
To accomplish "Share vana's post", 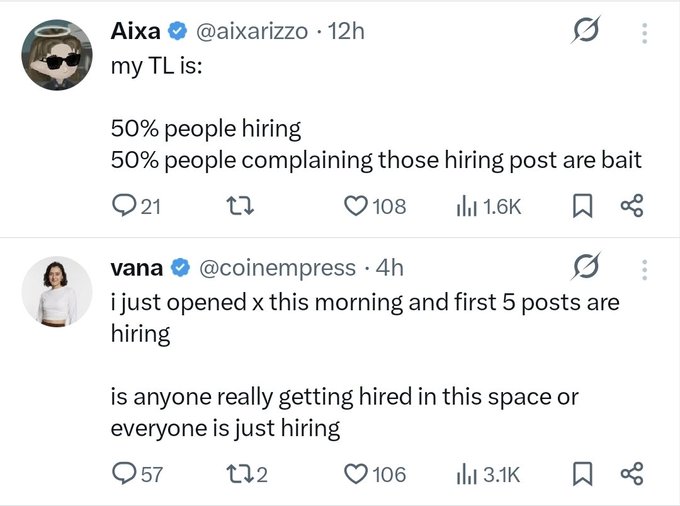I will click(x=630, y=474).
